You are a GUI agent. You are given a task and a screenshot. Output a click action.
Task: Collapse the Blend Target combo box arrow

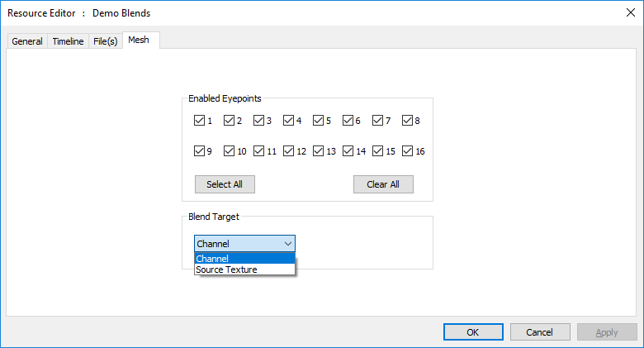click(x=288, y=244)
